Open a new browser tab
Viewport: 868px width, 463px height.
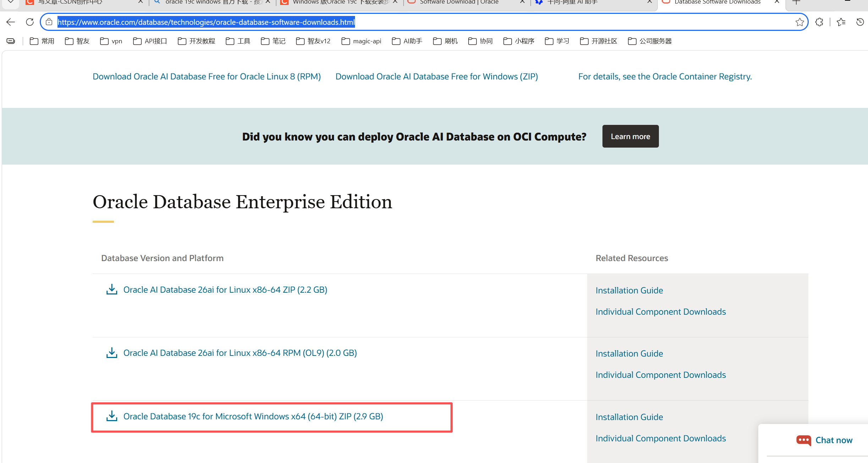796,2
